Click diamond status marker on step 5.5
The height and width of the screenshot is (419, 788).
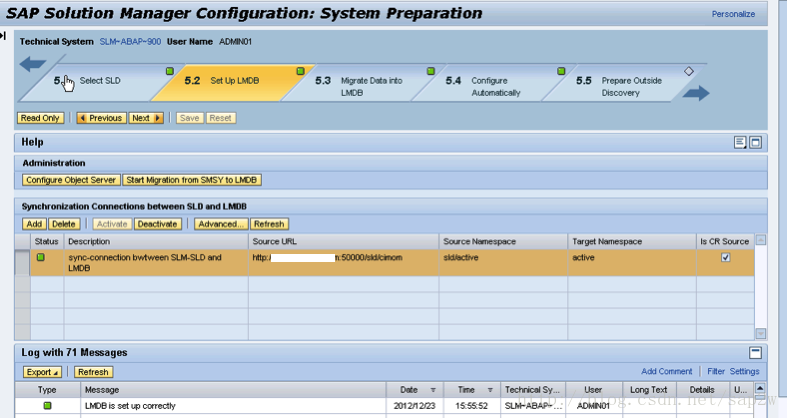[x=688, y=71]
